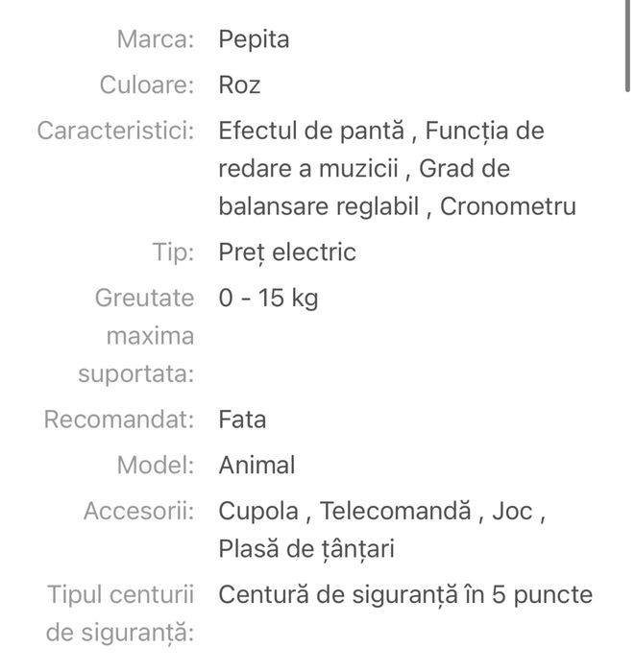Click the Telecomandă accessory text

point(397,511)
